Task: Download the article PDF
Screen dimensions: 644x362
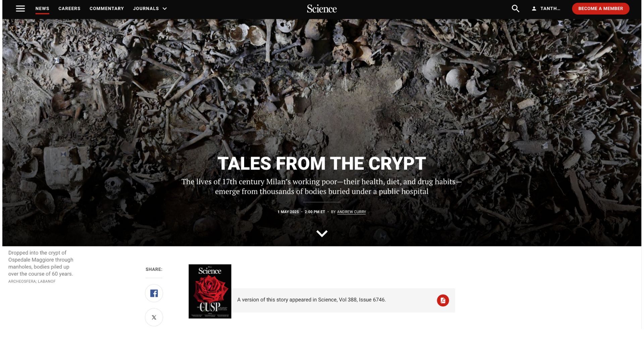Action: point(443,300)
